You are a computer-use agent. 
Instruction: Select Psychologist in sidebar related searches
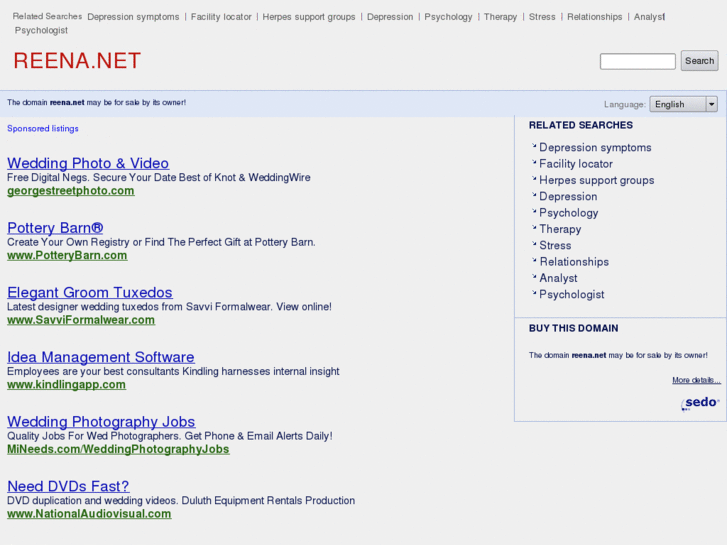pyautogui.click(x=572, y=295)
